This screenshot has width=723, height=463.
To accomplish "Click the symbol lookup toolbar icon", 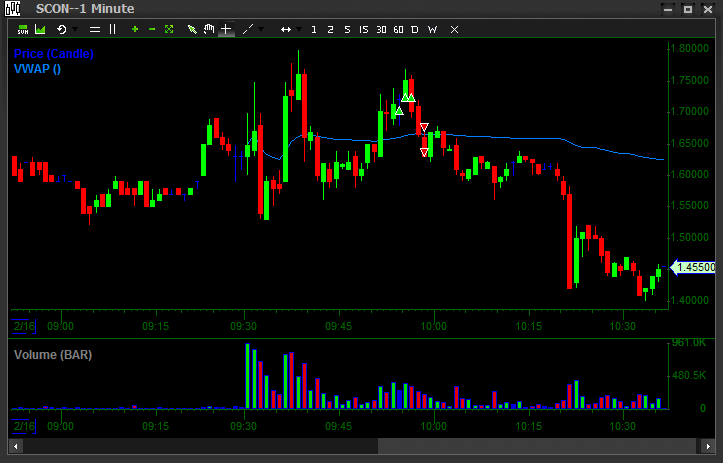I will (23, 30).
